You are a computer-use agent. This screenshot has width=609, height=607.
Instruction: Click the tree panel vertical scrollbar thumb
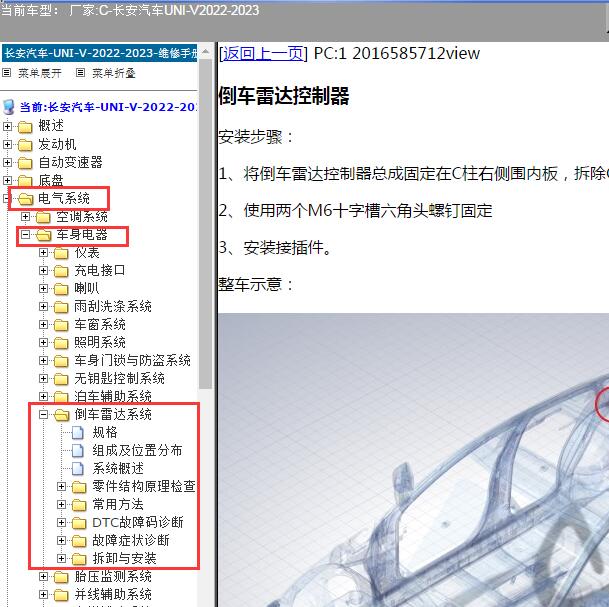205,223
